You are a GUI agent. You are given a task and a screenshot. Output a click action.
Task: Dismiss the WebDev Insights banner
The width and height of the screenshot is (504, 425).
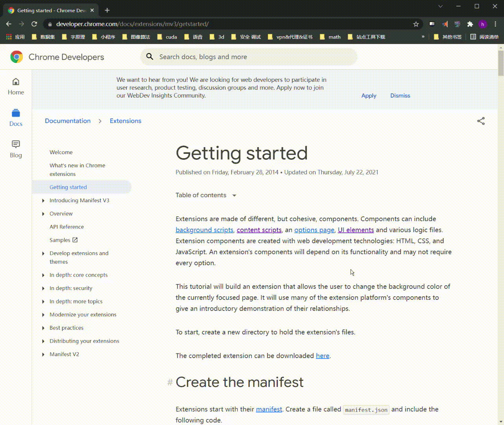tap(400, 96)
